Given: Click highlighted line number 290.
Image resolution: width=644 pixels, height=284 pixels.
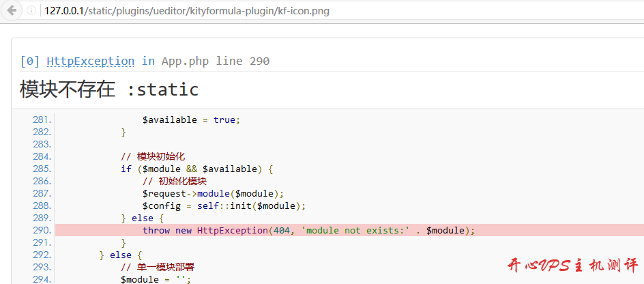Looking at the screenshot, I should pos(42,231).
